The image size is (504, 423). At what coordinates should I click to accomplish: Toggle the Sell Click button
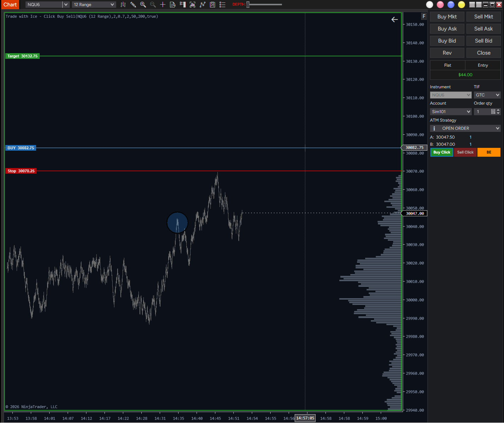[465, 152]
